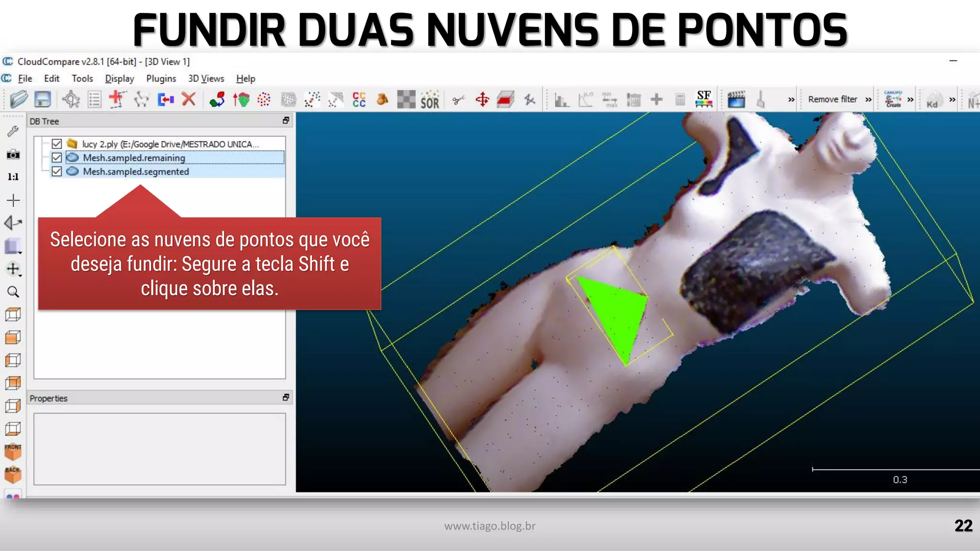The image size is (980, 551).
Task: Expand overflow chevron next to Remove filter
Action: pyautogui.click(x=868, y=99)
